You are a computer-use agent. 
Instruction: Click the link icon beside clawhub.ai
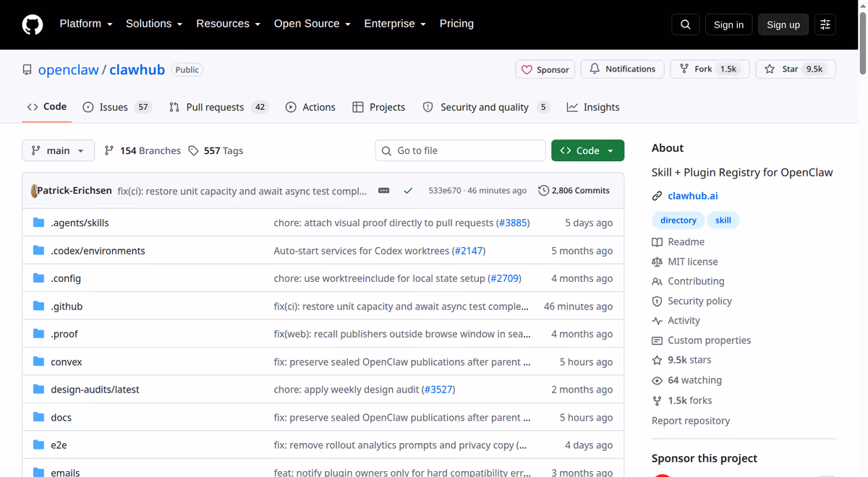tap(657, 196)
